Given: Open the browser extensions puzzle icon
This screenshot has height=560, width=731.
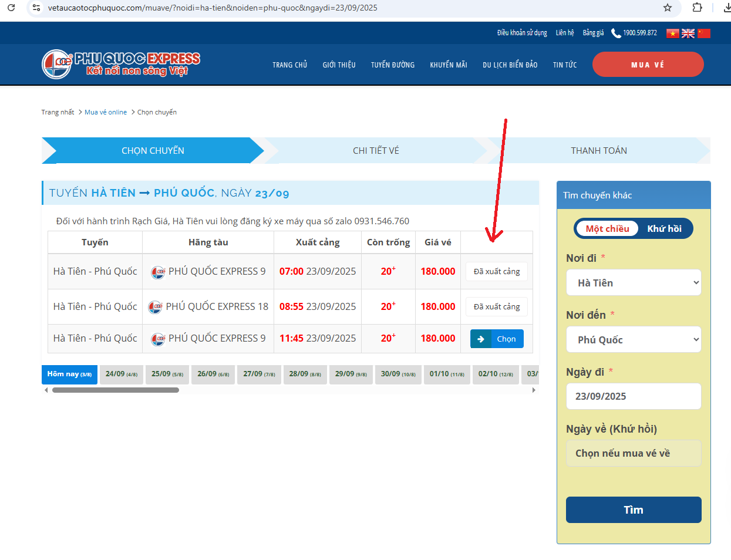Looking at the screenshot, I should point(697,8).
